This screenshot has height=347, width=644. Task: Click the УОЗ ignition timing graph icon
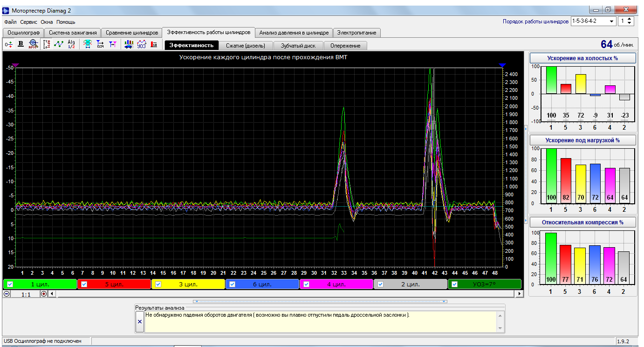[141, 44]
